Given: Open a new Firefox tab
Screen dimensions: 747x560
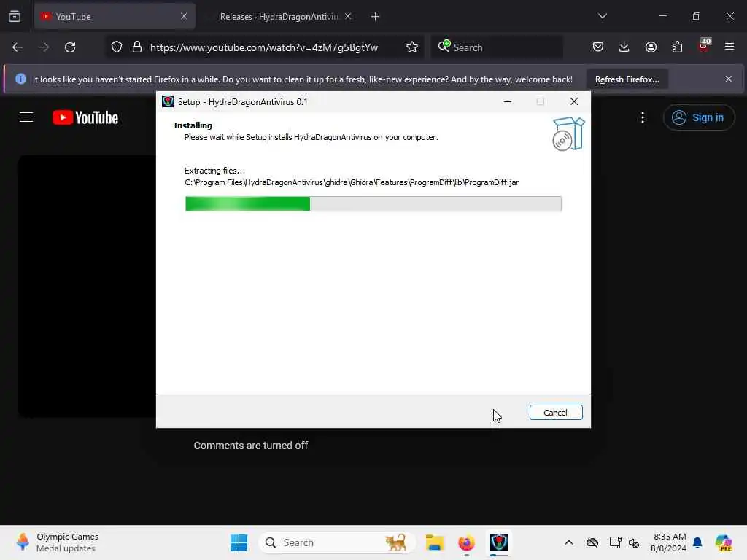Looking at the screenshot, I should [x=375, y=17].
